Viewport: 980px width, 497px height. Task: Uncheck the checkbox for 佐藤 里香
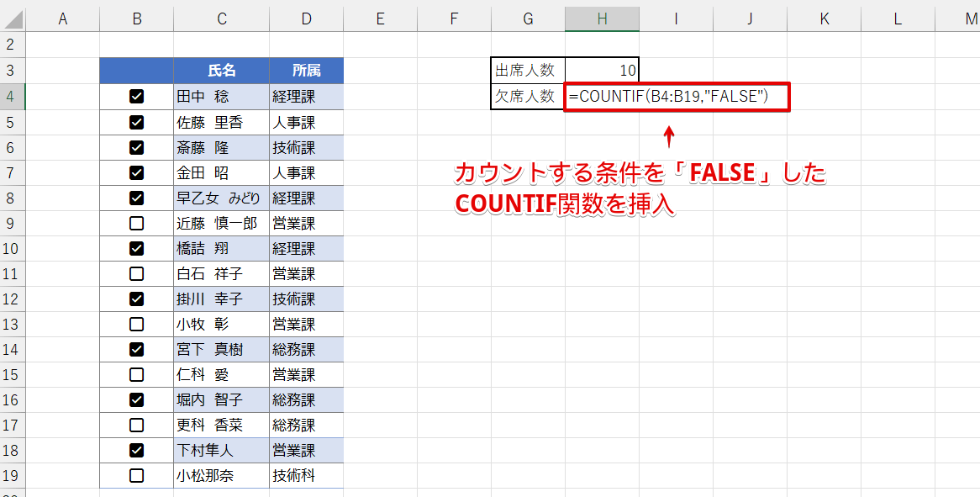pos(136,122)
